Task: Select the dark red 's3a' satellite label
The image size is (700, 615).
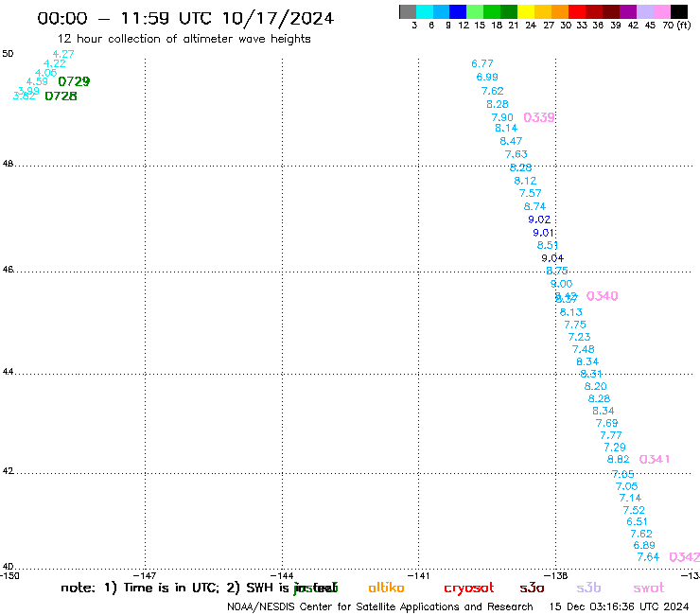Action: tap(532, 588)
